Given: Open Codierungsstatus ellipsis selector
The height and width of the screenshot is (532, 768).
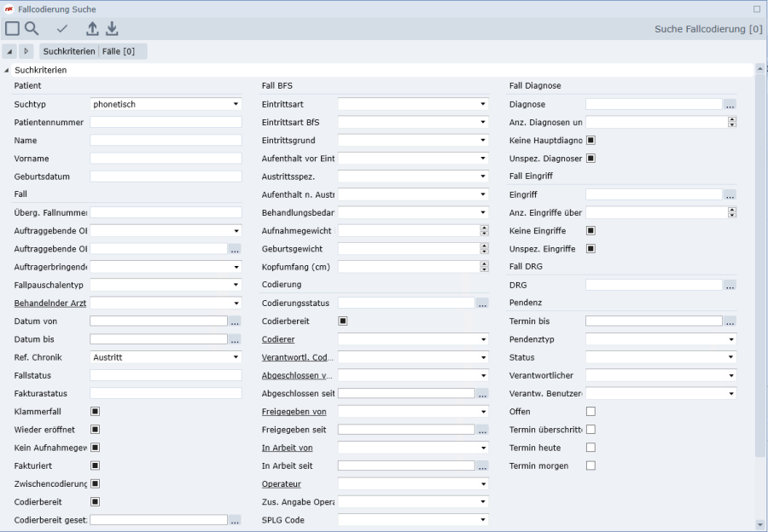Looking at the screenshot, I should (x=482, y=303).
